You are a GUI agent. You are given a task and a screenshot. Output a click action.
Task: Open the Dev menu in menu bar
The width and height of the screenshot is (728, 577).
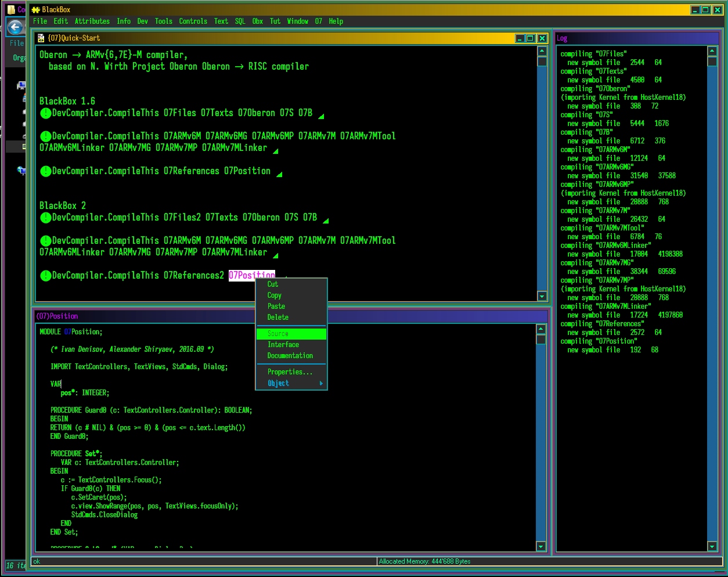142,21
